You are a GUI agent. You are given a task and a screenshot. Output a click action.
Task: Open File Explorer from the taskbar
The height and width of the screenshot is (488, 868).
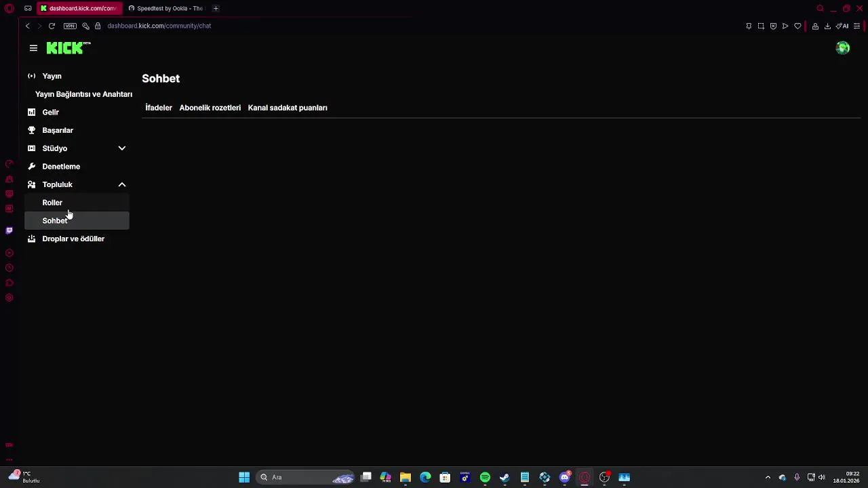point(406,477)
